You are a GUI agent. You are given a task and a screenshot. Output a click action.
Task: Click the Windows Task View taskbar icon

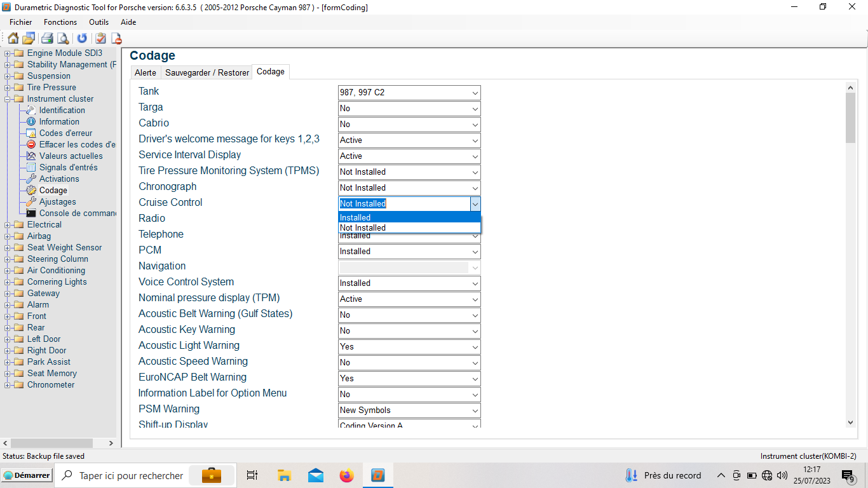(x=252, y=475)
